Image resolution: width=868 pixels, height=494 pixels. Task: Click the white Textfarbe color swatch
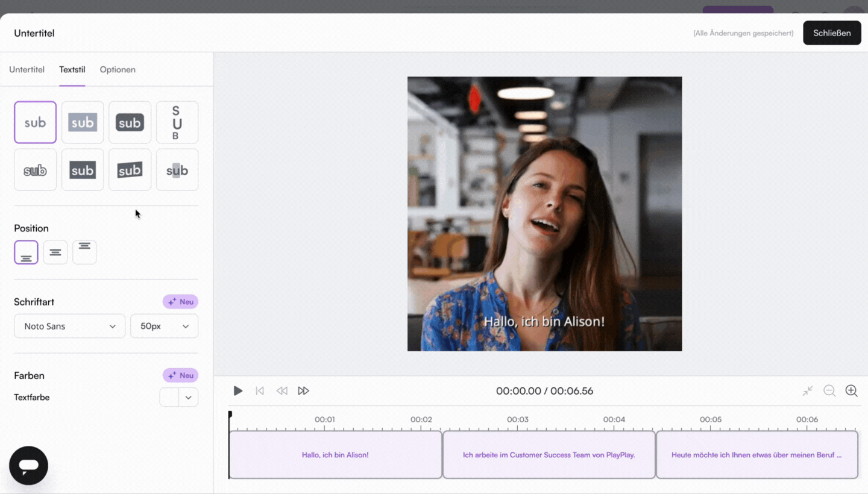[x=169, y=398]
